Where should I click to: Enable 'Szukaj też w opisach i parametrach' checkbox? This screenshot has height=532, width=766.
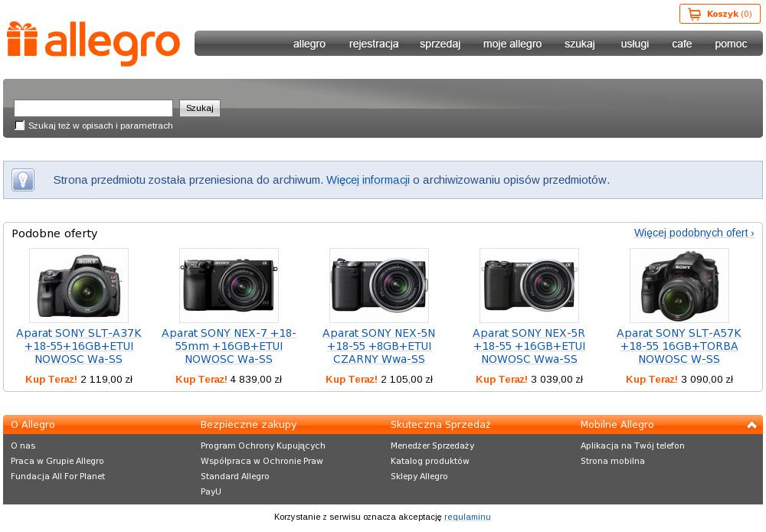tap(20, 126)
